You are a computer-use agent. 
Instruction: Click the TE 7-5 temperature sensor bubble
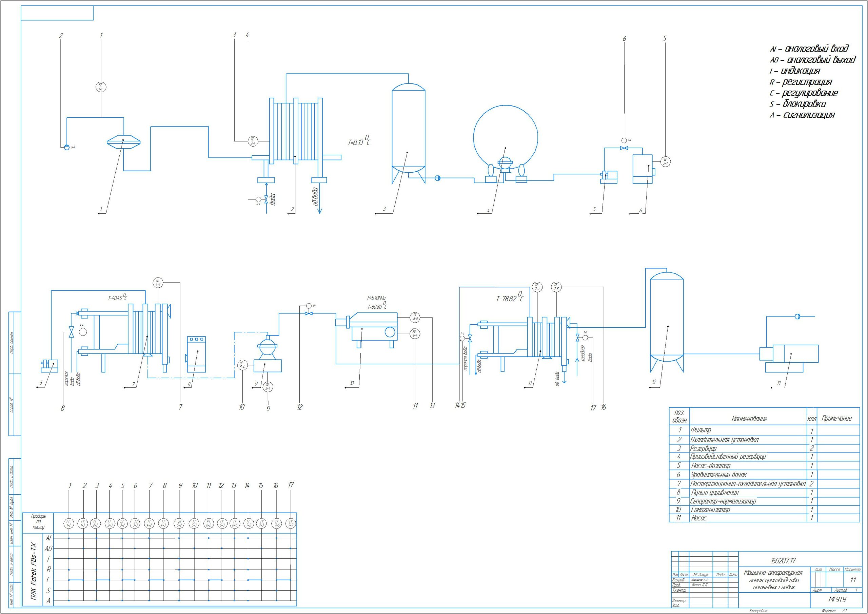pyautogui.click(x=556, y=287)
